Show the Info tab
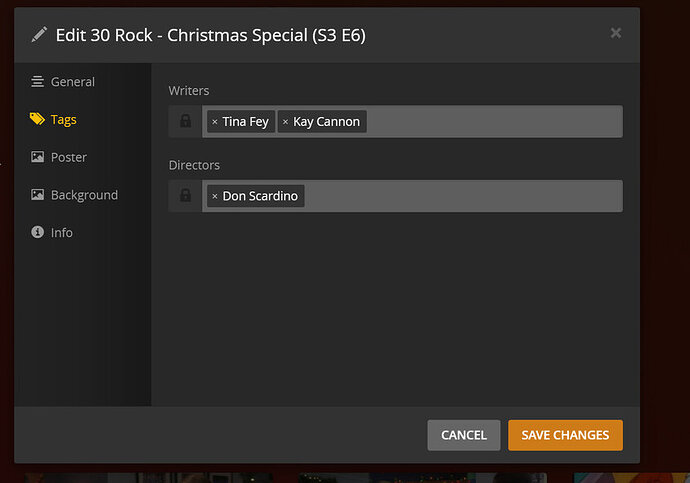The width and height of the screenshot is (690, 483). pyautogui.click(x=62, y=233)
